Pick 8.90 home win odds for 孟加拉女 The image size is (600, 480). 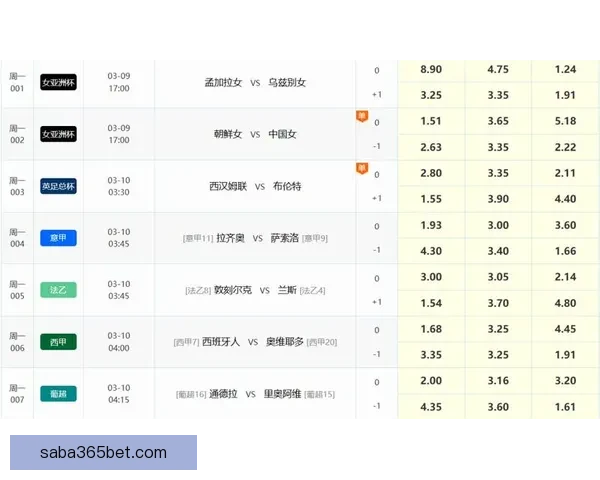(431, 69)
